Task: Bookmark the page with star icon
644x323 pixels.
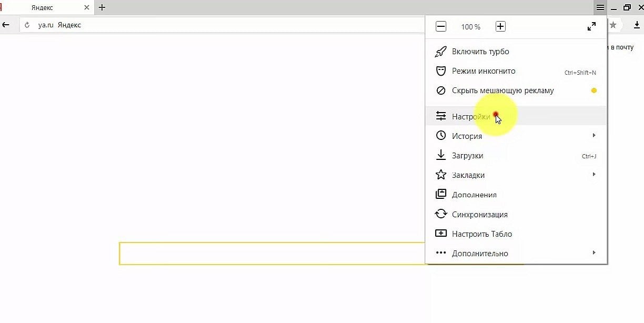Action: point(613,25)
